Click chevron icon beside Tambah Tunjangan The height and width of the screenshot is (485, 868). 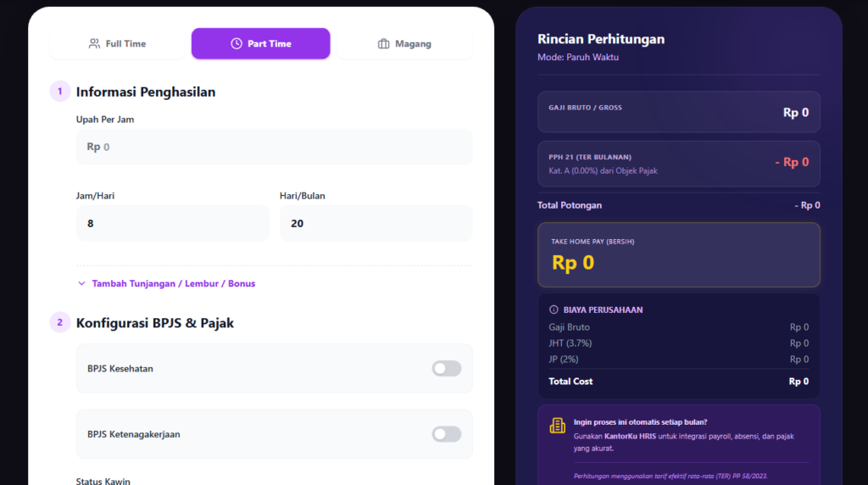point(82,283)
